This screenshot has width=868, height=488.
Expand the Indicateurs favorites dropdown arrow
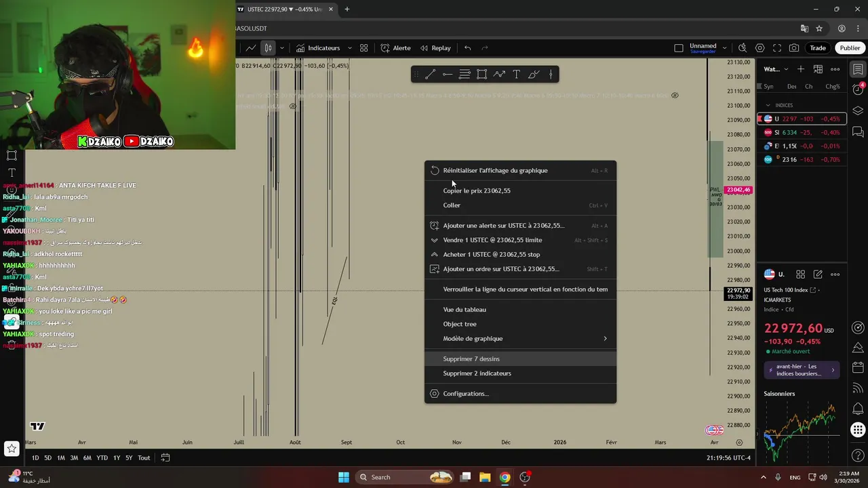pos(350,48)
